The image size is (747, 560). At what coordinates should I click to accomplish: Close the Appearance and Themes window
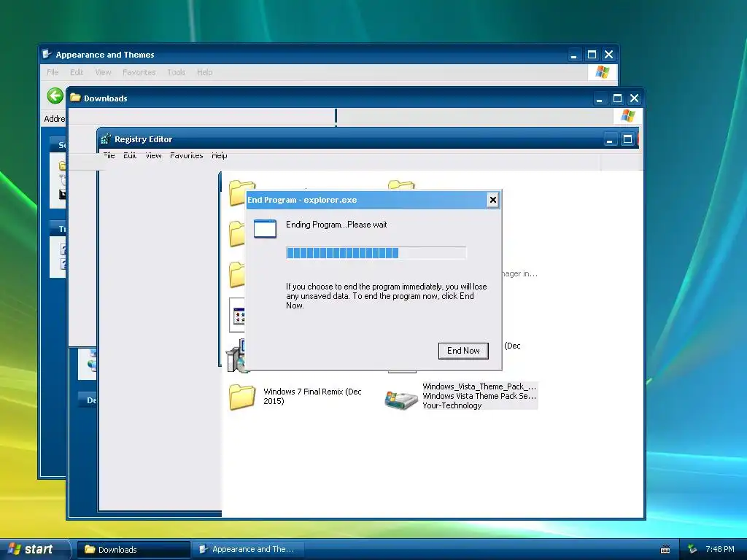pyautogui.click(x=609, y=54)
